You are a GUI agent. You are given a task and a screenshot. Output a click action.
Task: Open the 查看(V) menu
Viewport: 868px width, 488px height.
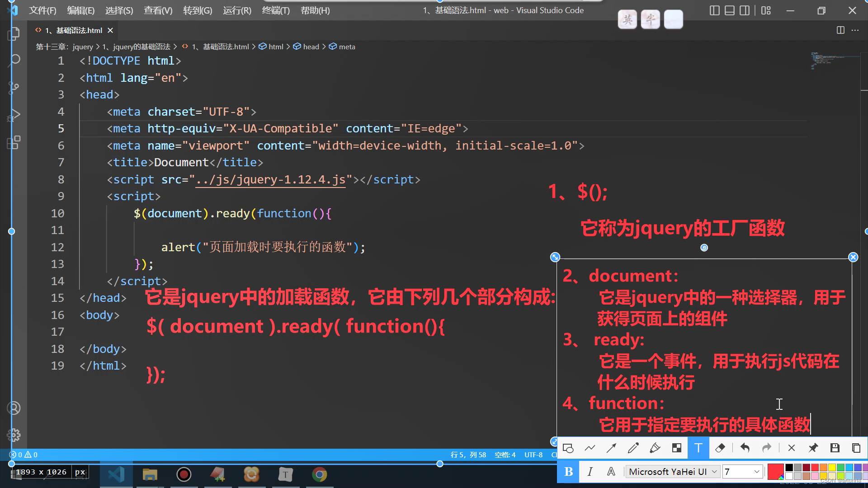tap(158, 10)
